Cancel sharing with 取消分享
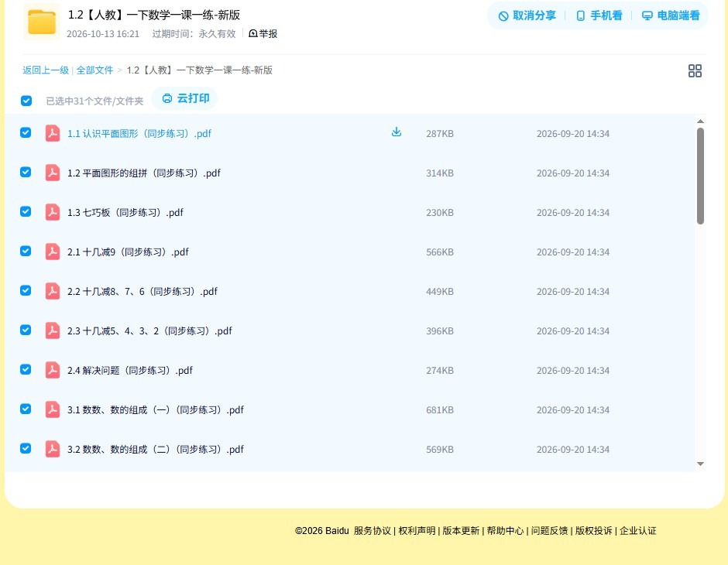The image size is (728, 565). click(x=527, y=15)
